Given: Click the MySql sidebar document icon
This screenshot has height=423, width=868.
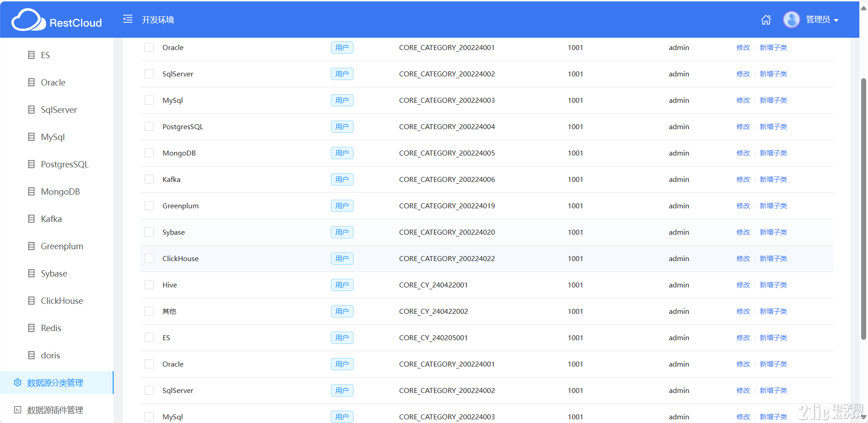Looking at the screenshot, I should click(x=31, y=137).
